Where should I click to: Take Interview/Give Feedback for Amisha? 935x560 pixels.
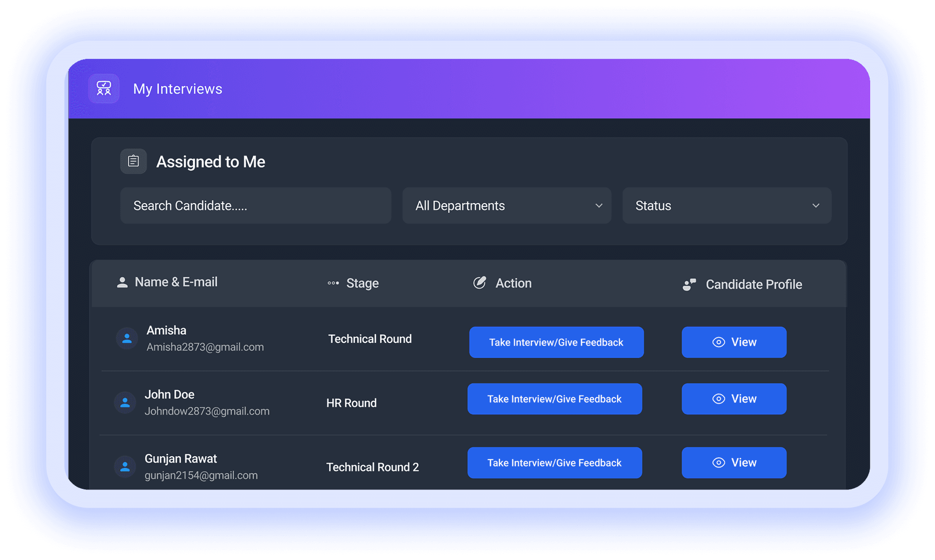coord(556,342)
